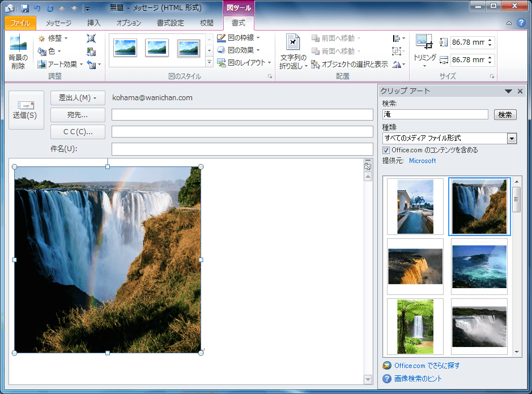Click the message body scroll down arrow
Viewport: 532px width, 394px height.
pyautogui.click(x=368, y=379)
